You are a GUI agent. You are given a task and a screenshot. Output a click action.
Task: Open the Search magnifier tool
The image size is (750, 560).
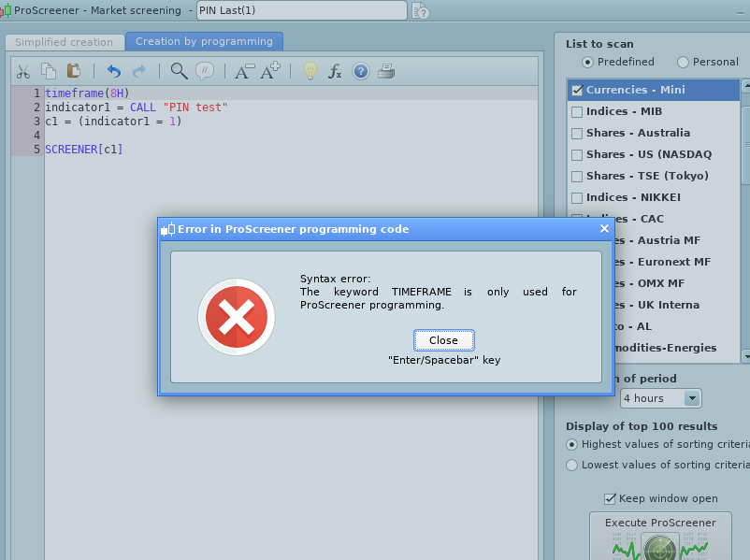coord(179,71)
